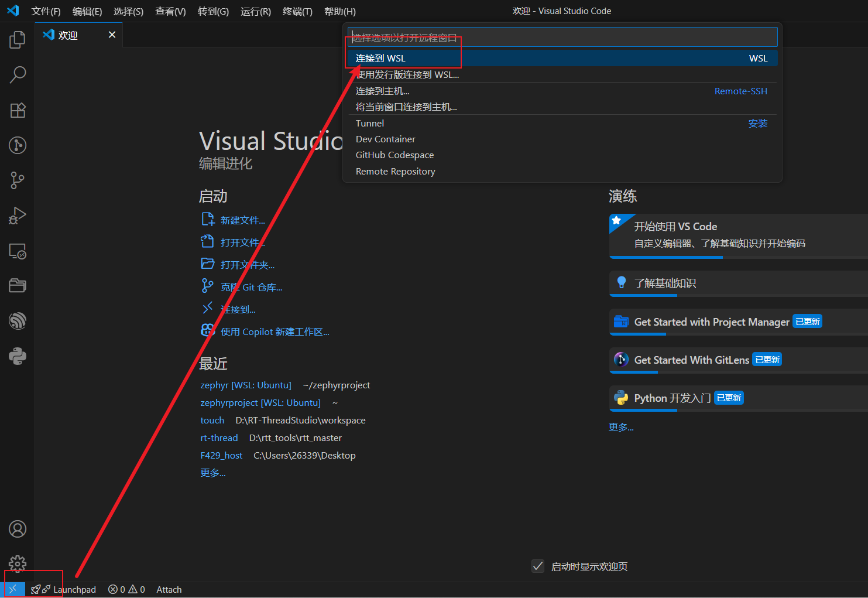Screen dimensions: 868x598
Task: Open the GitLens activity bar icon
Action: 18,145
